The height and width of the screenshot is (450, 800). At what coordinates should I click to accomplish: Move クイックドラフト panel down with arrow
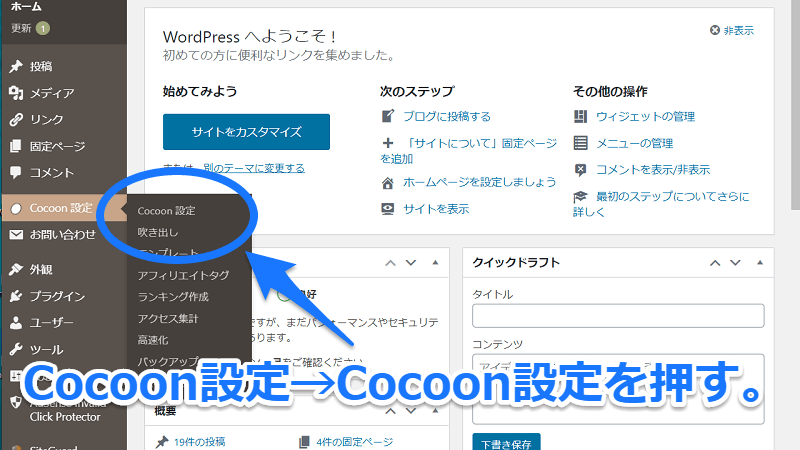click(735, 263)
